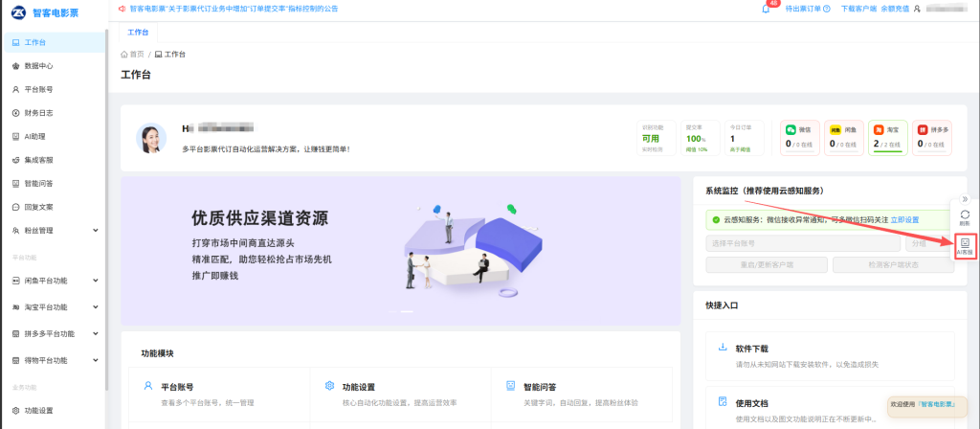
Task: Open the 订单提交率 announcement text
Action: tap(234, 9)
